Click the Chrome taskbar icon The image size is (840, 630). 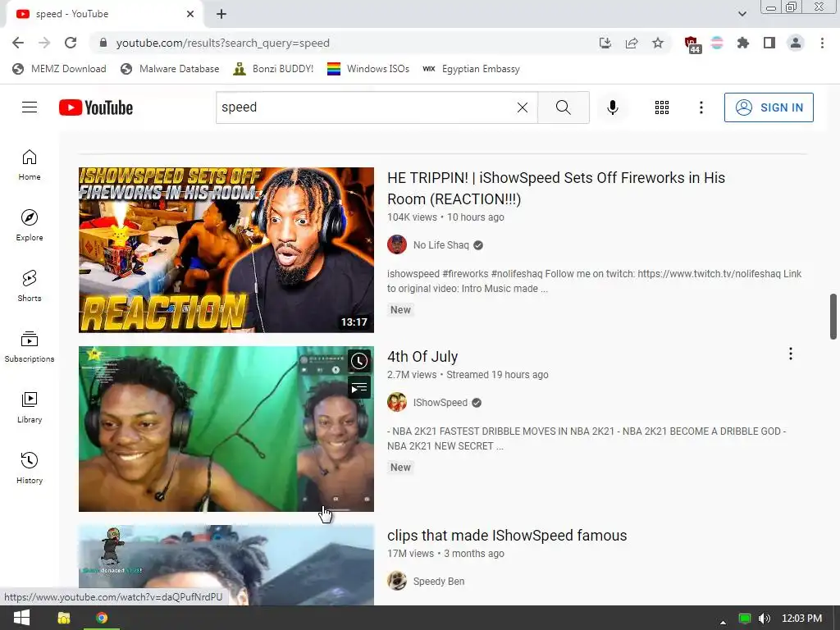(x=102, y=619)
